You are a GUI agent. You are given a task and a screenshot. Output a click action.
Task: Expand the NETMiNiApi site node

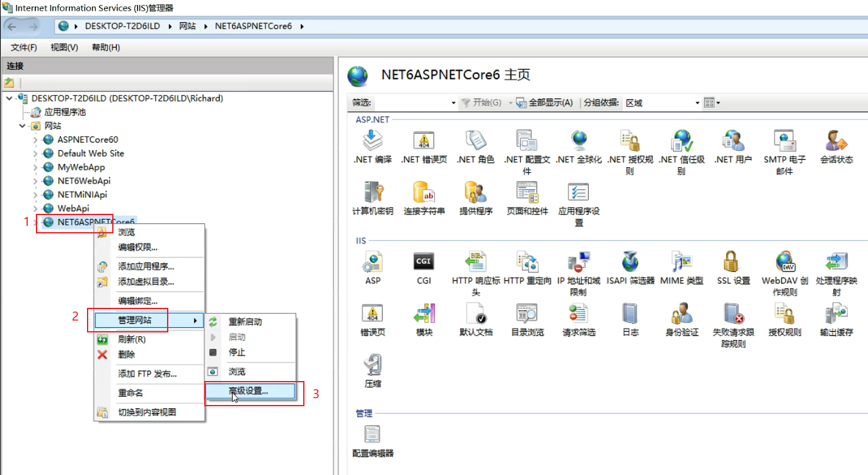(x=35, y=195)
